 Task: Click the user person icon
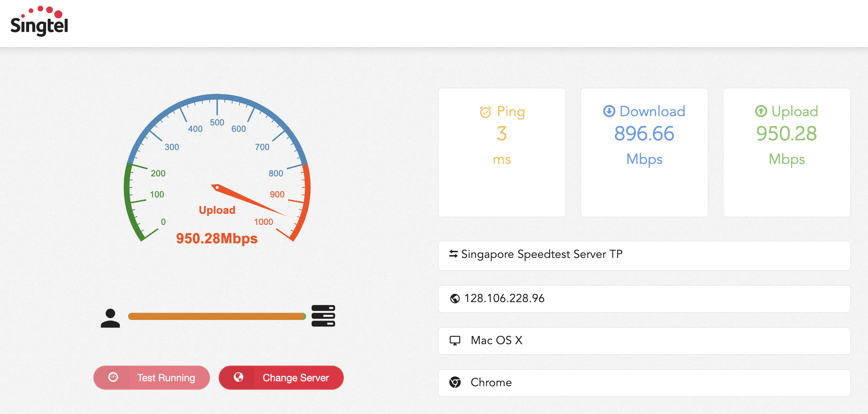110,318
